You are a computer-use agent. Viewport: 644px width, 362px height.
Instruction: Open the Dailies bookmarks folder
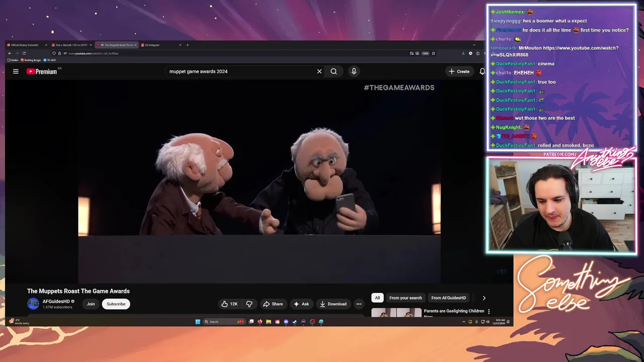13,60
